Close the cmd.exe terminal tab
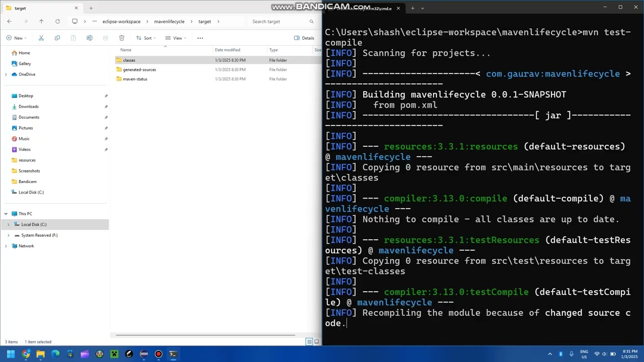Viewport: 644px width, 362px height. 398,8
